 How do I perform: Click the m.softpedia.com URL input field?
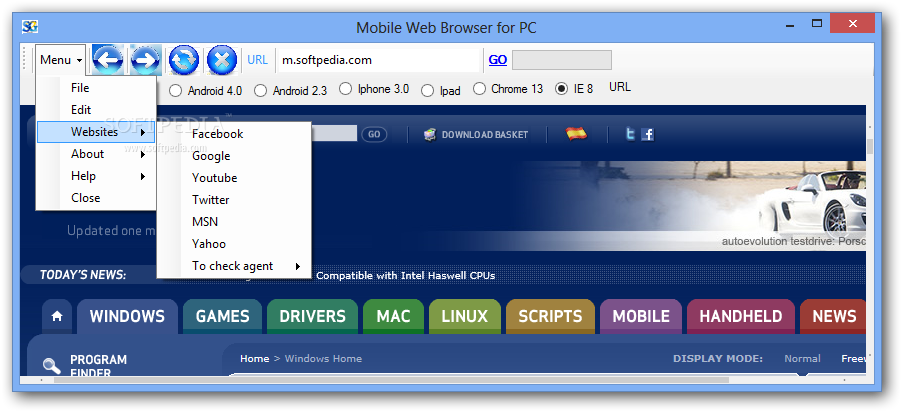pyautogui.click(x=378, y=60)
